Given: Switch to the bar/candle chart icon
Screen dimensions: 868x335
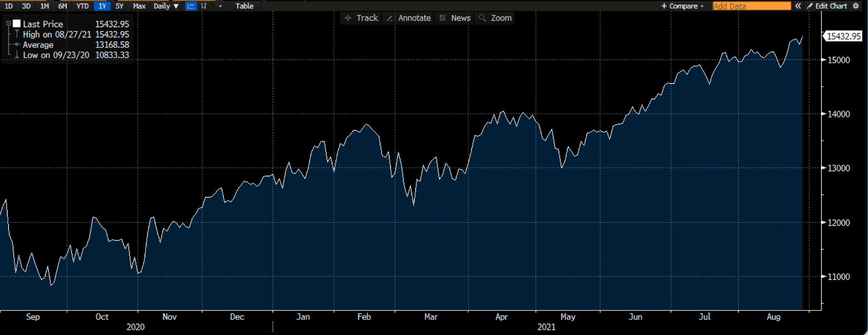Looking at the screenshot, I should (204, 6).
